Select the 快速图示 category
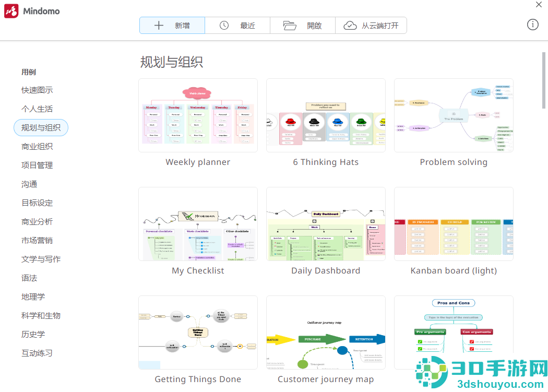 coord(37,90)
